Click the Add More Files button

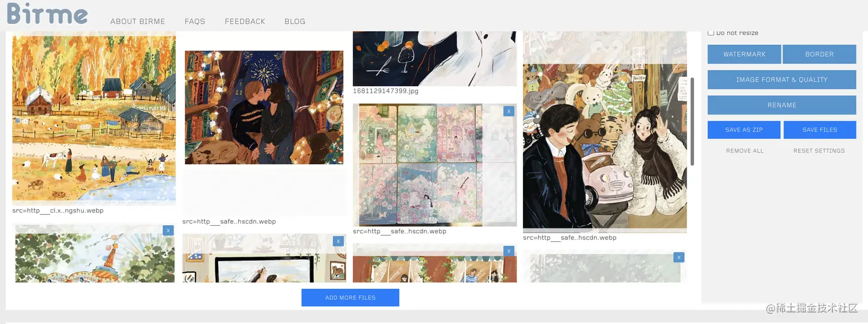tap(350, 298)
